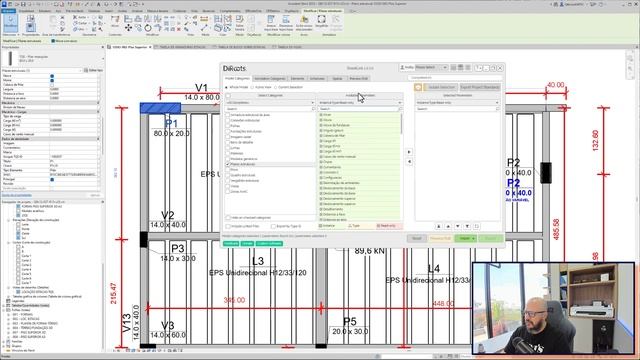Click the Isolate Selection button
This screenshot has width=640, height=360.
coord(441,87)
